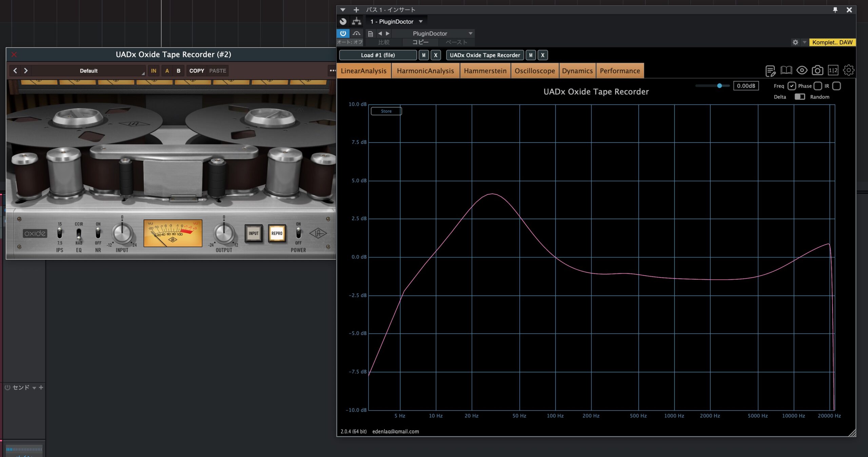Toggle the Delta/Random switch
Image resolution: width=868 pixels, height=457 pixels.
coord(800,97)
